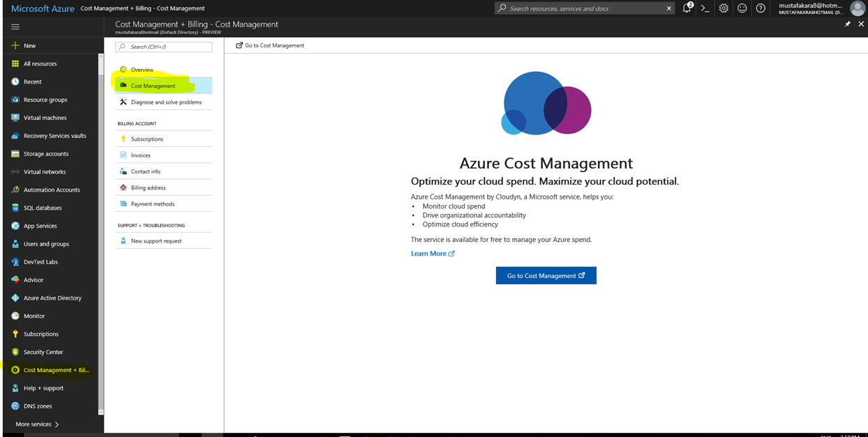Click Go to Cost Management toolbar link
This screenshot has height=437, width=868.
pos(270,45)
